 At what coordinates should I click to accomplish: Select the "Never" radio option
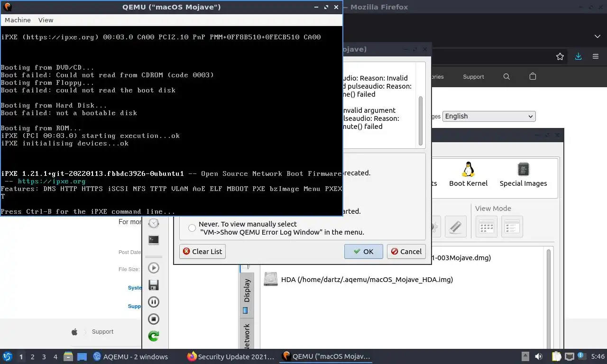[x=192, y=228]
